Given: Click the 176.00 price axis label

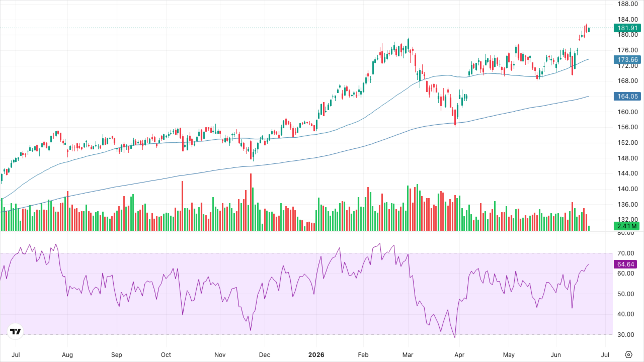Looking at the screenshot, I should coord(628,50).
